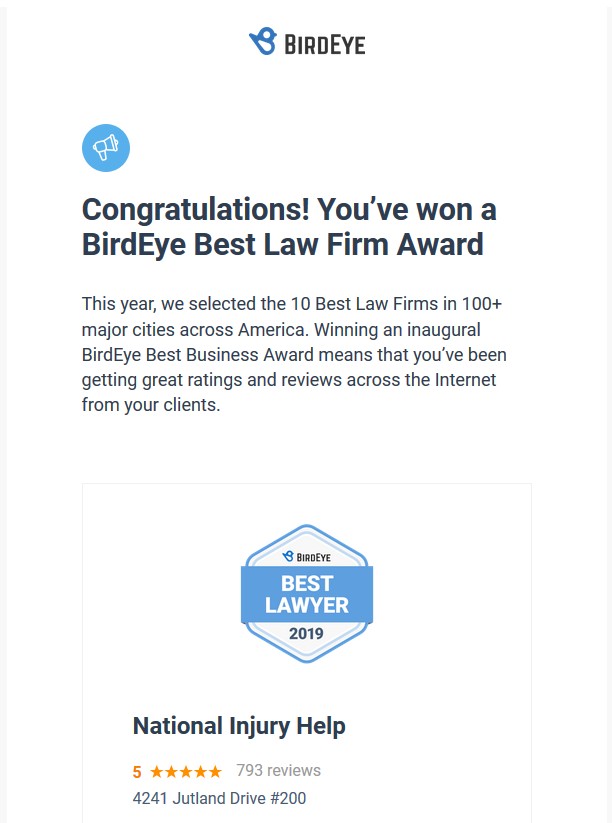Click the second orange rating star
The height and width of the screenshot is (823, 612).
[x=171, y=772]
